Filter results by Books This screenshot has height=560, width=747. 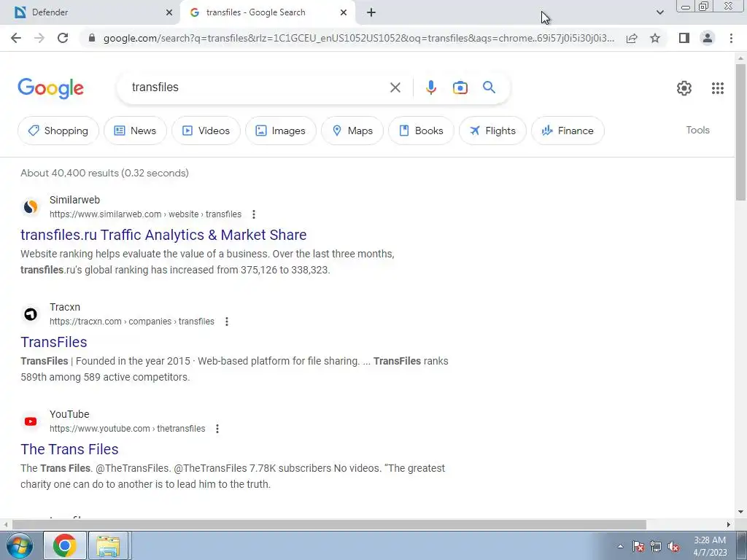[421, 131]
